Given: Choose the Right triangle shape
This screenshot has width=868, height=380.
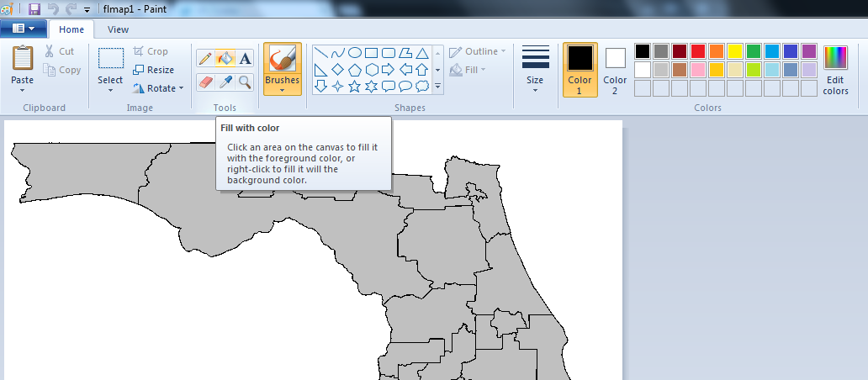Looking at the screenshot, I should click(321, 70).
